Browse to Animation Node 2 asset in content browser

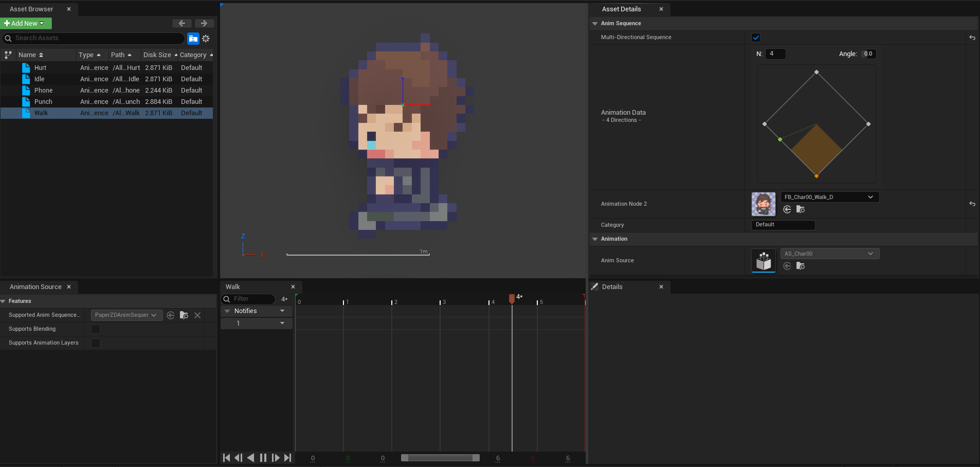[800, 209]
